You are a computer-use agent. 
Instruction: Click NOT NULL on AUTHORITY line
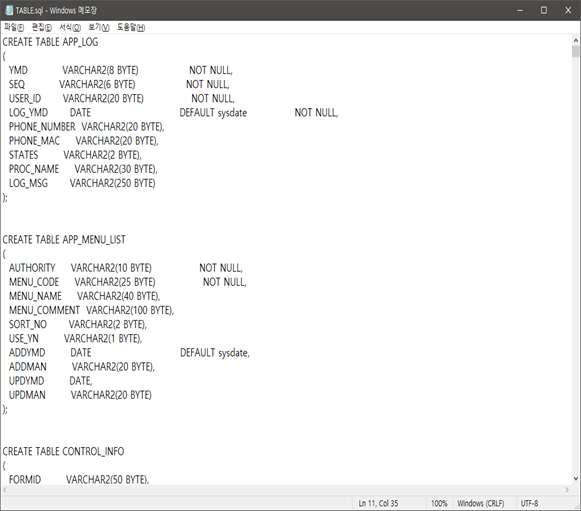221,268
